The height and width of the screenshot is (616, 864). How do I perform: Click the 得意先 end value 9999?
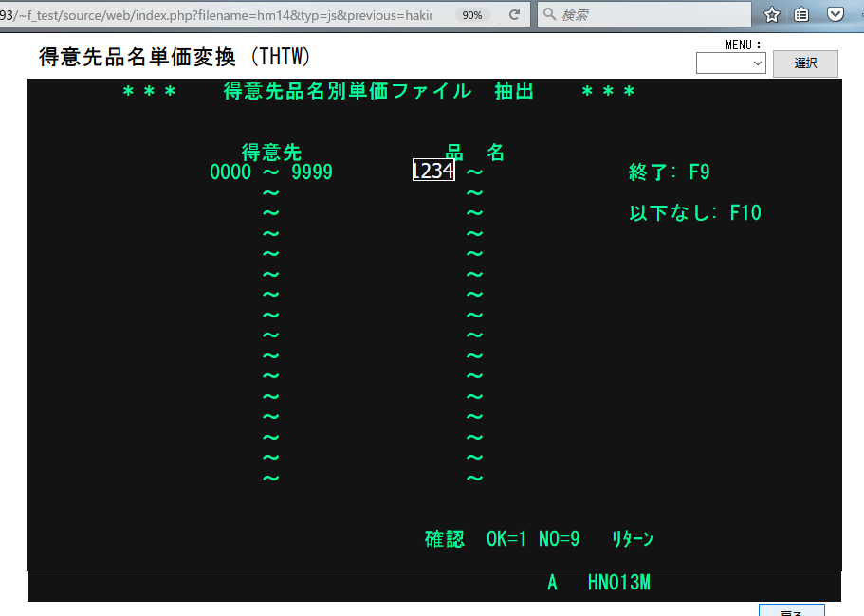(x=312, y=172)
